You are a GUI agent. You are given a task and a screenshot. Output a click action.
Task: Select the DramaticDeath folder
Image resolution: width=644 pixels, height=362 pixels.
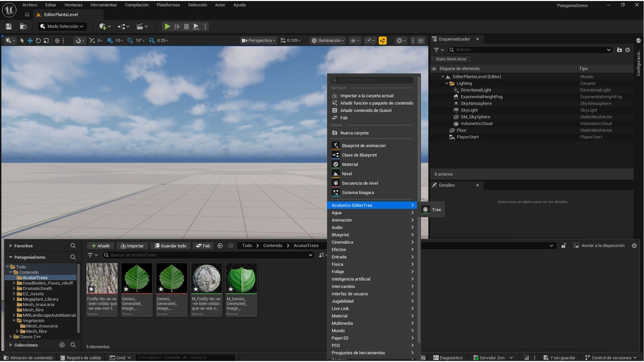(x=37, y=289)
